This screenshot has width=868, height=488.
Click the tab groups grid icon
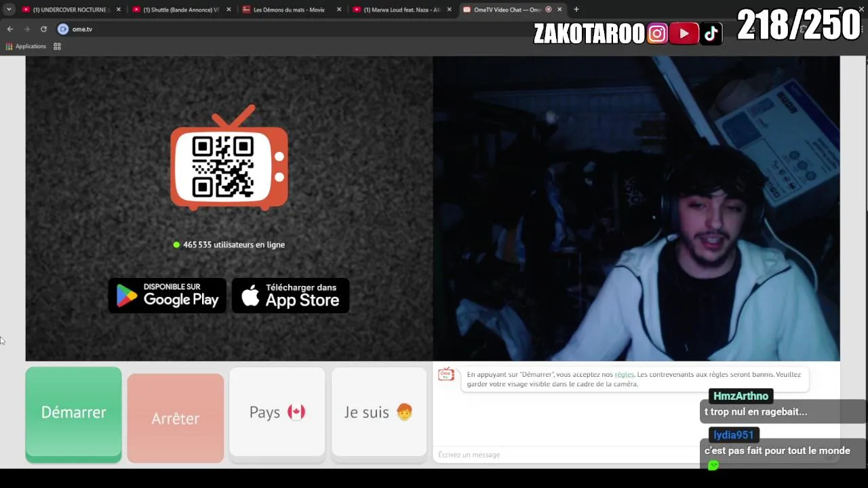pos(57,46)
